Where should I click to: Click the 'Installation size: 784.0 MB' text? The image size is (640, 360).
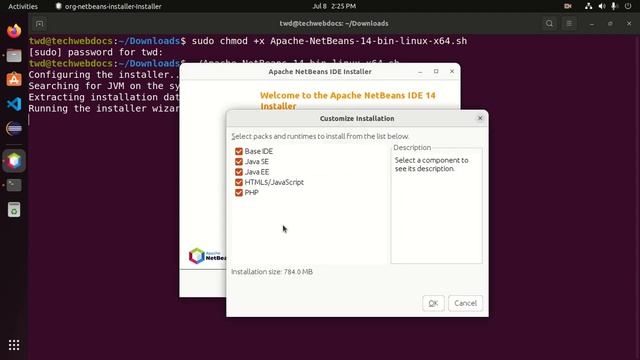point(272,272)
